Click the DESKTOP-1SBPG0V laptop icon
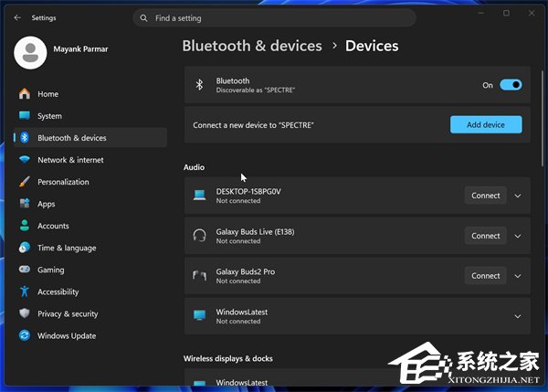The image size is (548, 392). (x=199, y=196)
